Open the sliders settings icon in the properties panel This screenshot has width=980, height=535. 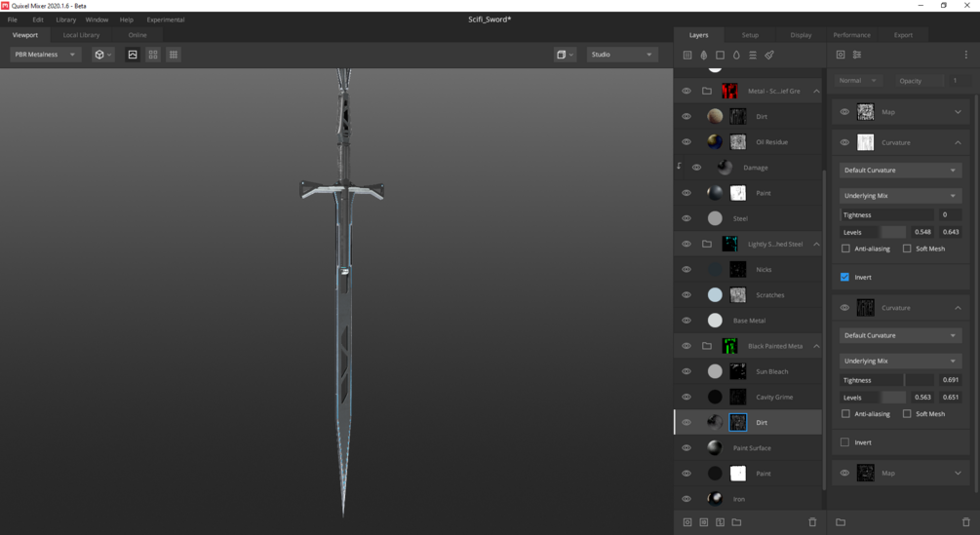(x=857, y=55)
